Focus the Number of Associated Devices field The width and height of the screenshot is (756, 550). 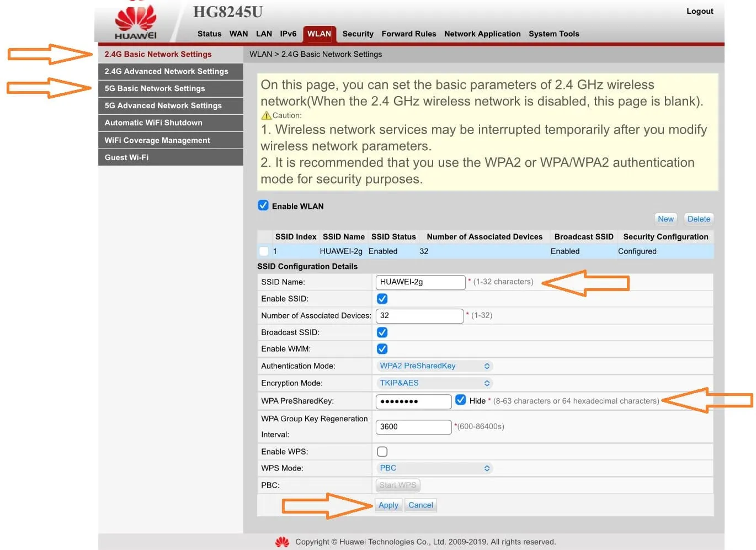point(419,316)
